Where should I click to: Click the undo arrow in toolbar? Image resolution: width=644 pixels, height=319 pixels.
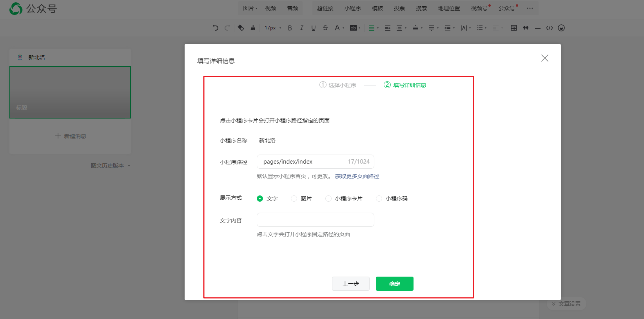pyautogui.click(x=216, y=28)
